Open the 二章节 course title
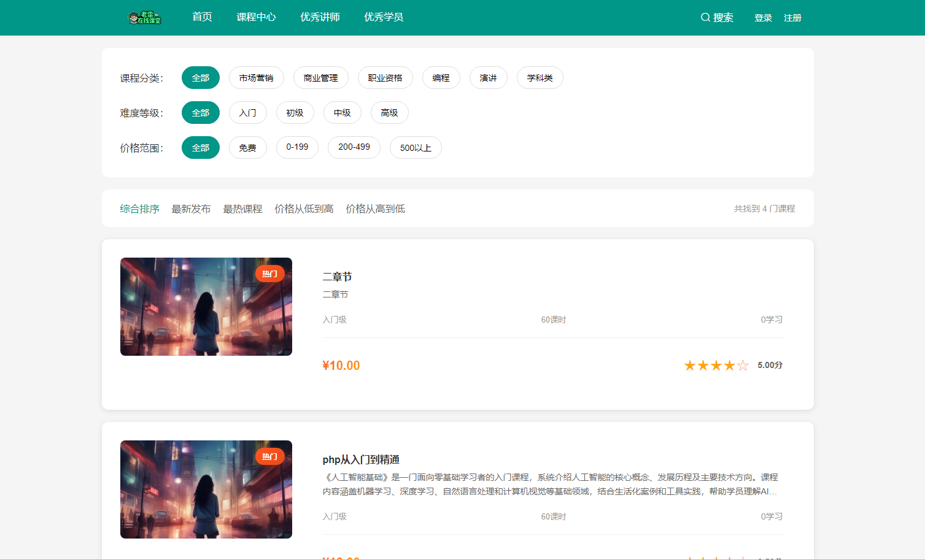The image size is (925, 560). pyautogui.click(x=337, y=277)
